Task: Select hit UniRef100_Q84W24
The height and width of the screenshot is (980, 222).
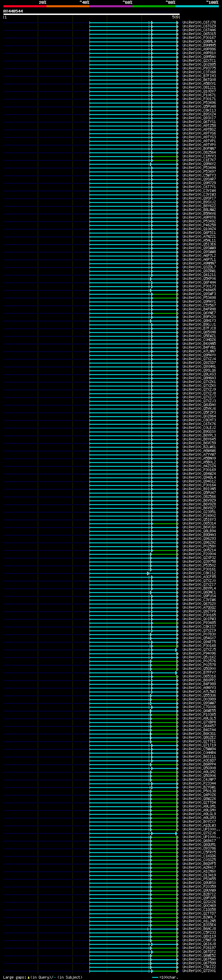Action: 199,473
